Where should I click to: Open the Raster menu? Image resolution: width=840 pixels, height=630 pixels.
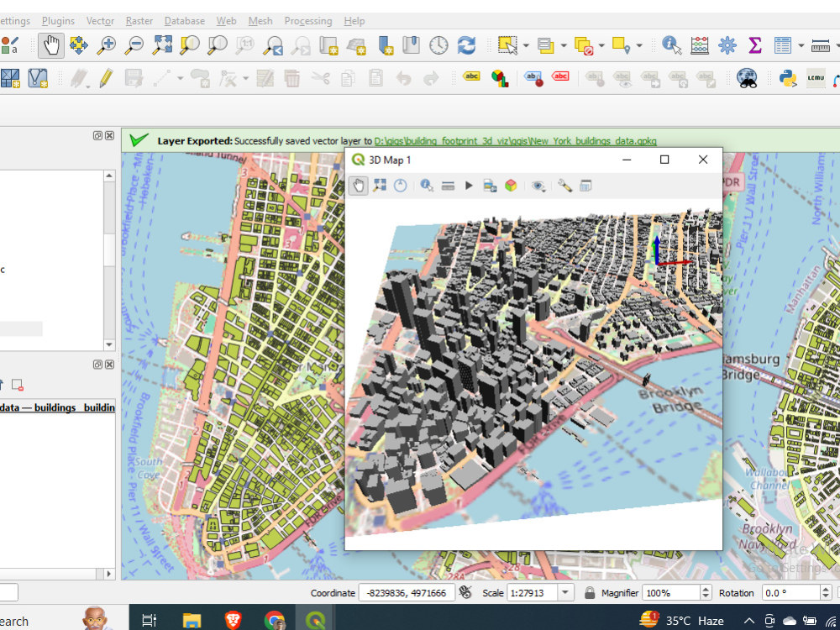tap(139, 21)
